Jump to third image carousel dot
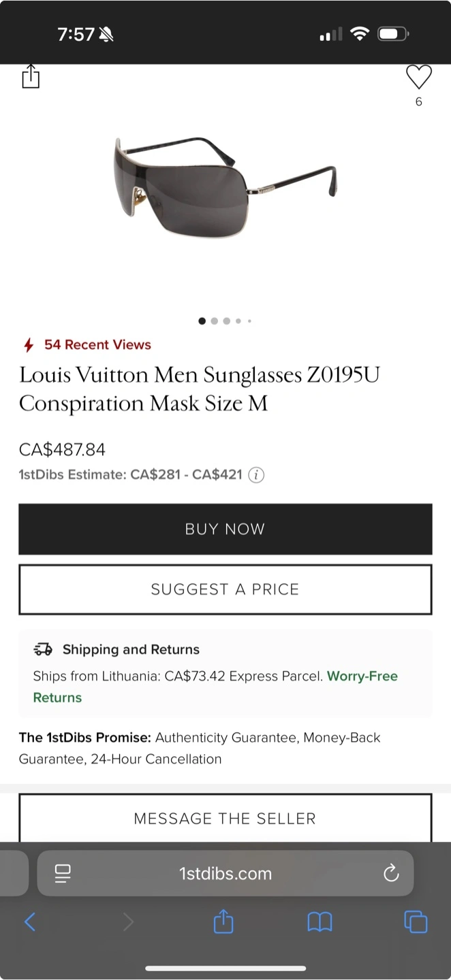The width and height of the screenshot is (451, 980). click(227, 321)
